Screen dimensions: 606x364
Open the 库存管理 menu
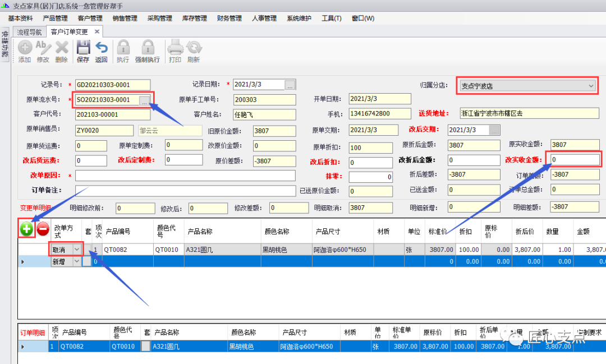tap(194, 18)
